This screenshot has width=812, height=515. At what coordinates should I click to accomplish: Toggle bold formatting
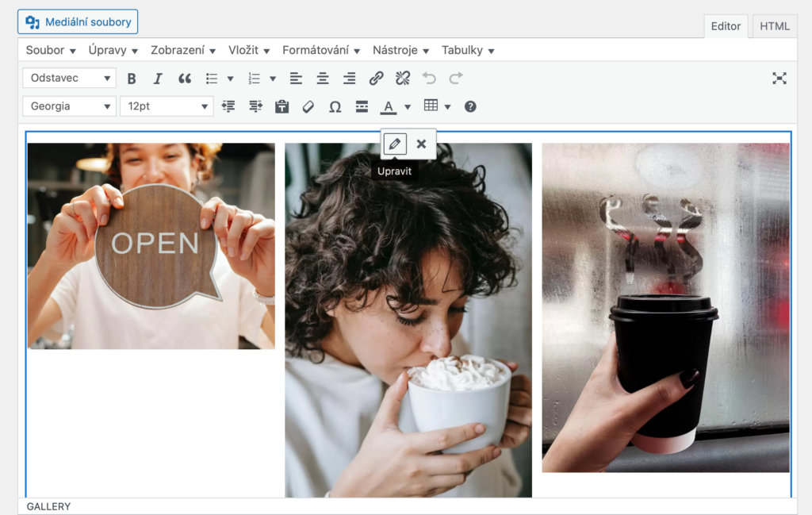click(132, 79)
